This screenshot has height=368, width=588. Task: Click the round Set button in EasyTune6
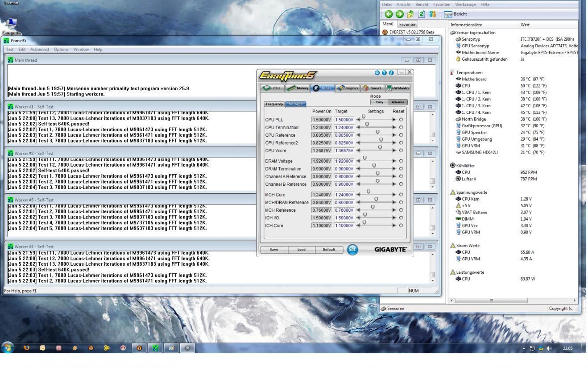352,250
